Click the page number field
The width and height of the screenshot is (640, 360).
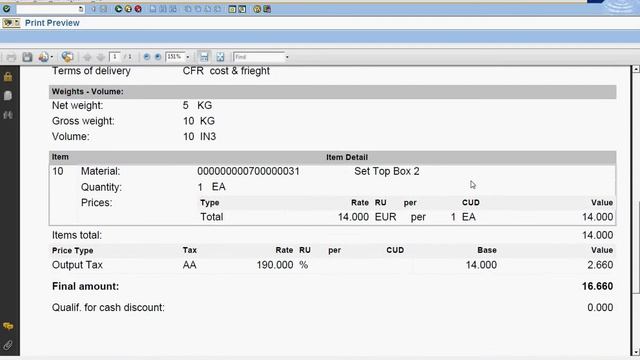point(115,57)
